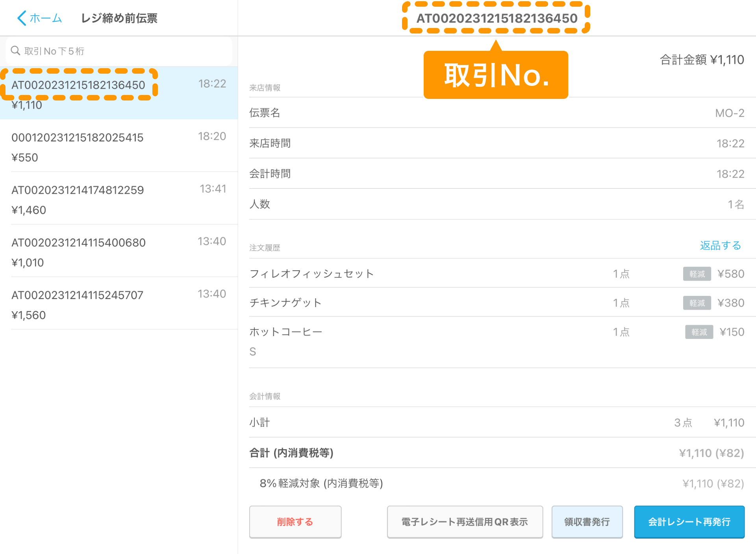
Task: Click the 合計金額 ¥1,110 text
Action: [702, 60]
